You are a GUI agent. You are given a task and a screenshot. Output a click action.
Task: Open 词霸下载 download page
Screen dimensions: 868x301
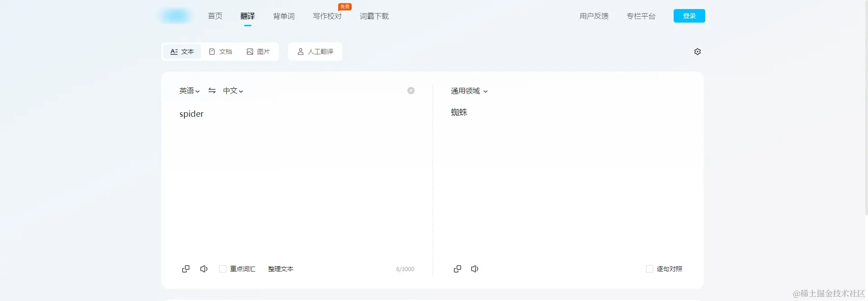tap(374, 16)
